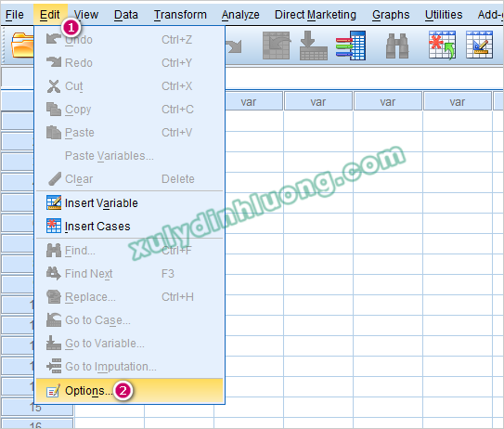504x429 pixels.
Task: Click Cut in the Edit menu
Action: 130,85
